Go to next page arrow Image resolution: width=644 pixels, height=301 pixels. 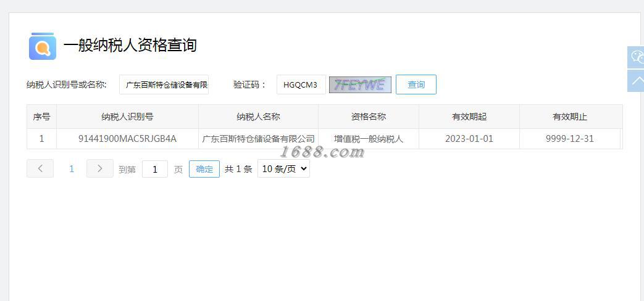coord(100,168)
